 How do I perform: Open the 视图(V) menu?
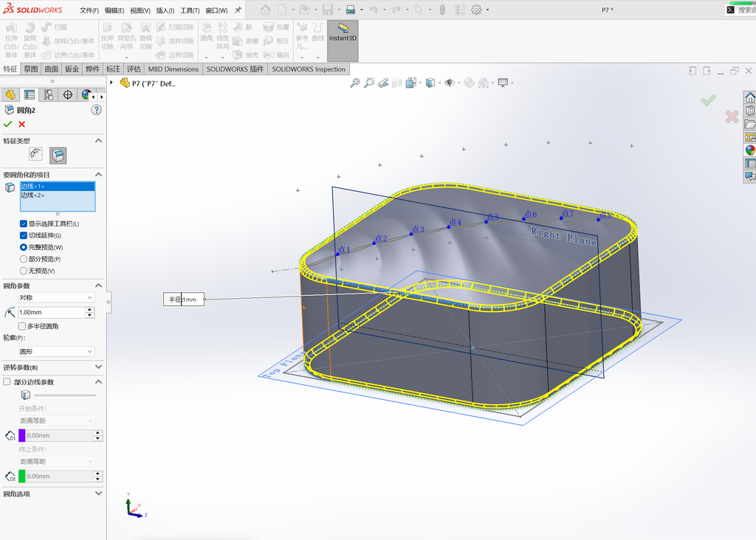point(140,10)
